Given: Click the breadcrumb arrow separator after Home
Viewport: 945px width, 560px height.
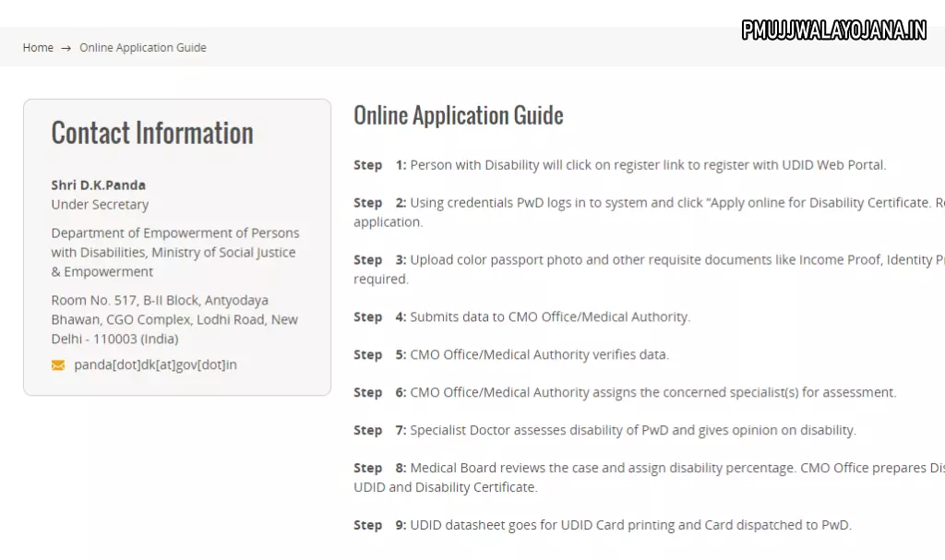Looking at the screenshot, I should click(x=66, y=48).
